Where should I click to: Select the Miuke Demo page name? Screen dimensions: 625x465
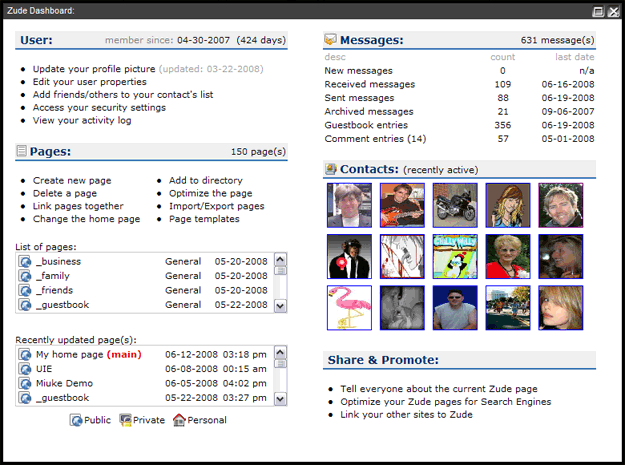click(64, 383)
